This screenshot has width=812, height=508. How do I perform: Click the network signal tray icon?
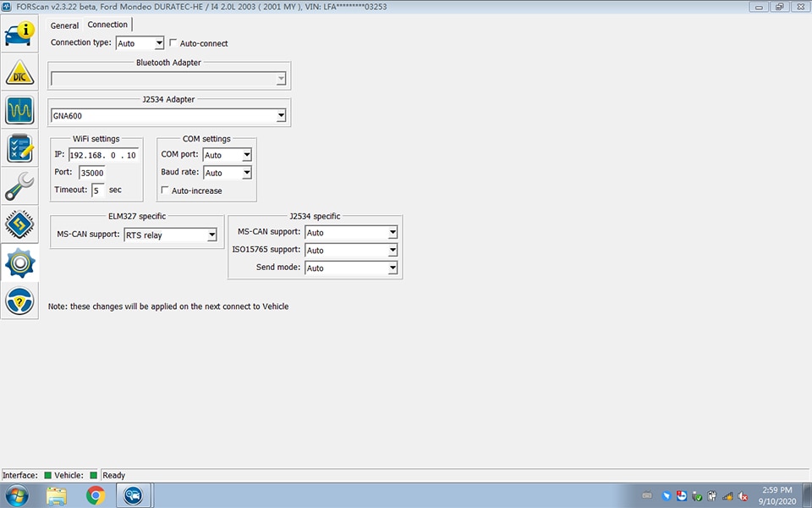[x=727, y=496]
